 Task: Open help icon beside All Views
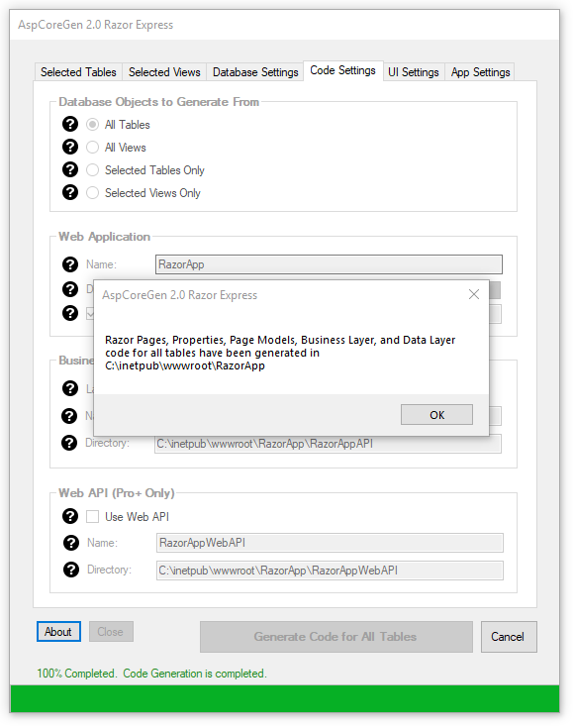(x=70, y=148)
